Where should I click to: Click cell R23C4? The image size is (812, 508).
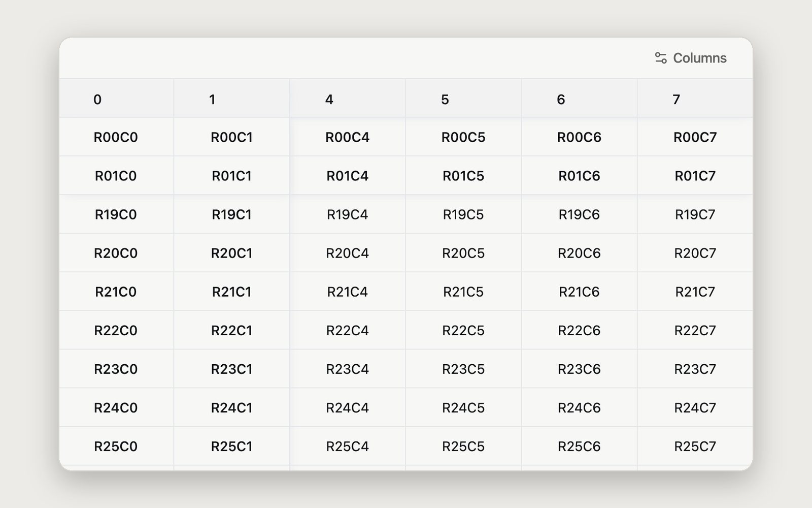click(x=348, y=369)
